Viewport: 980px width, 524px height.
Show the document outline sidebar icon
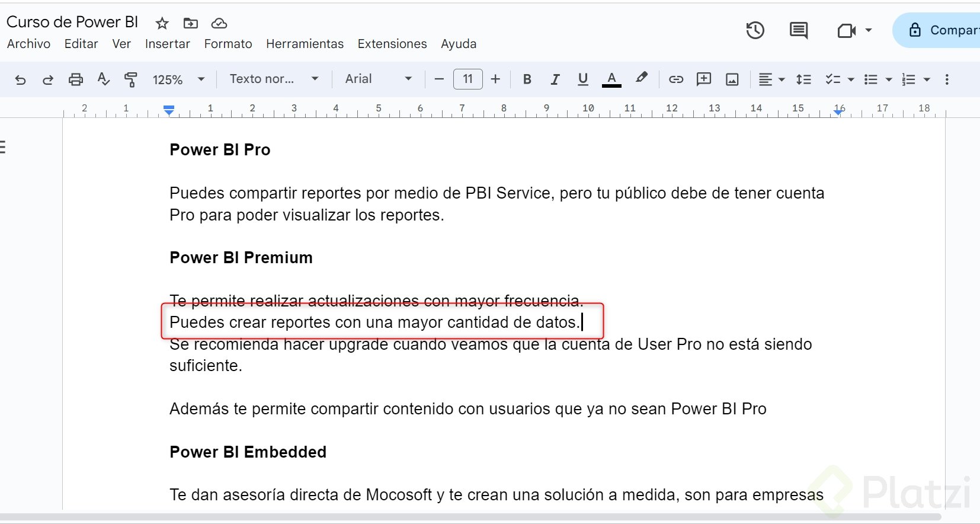3,147
